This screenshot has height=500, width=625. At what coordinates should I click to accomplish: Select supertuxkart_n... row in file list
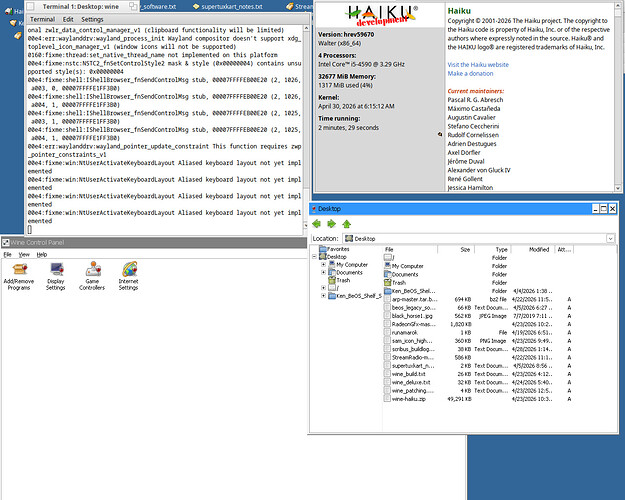click(478, 366)
